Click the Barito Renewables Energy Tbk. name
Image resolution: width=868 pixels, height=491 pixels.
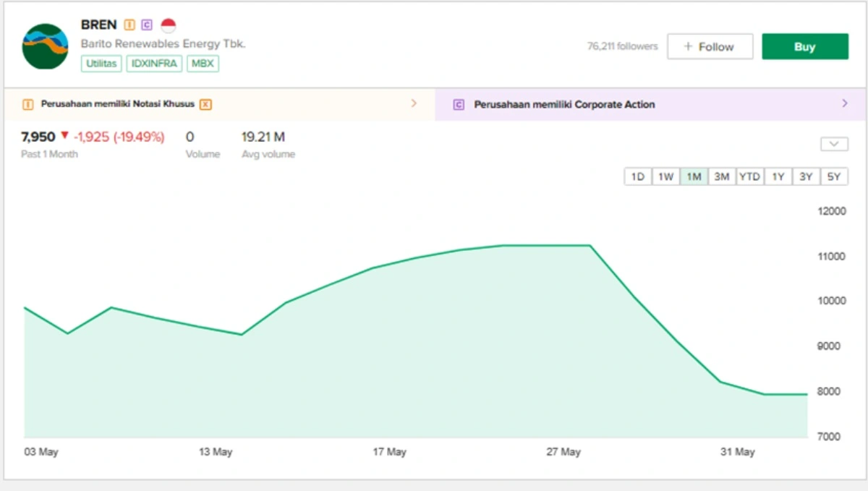163,44
